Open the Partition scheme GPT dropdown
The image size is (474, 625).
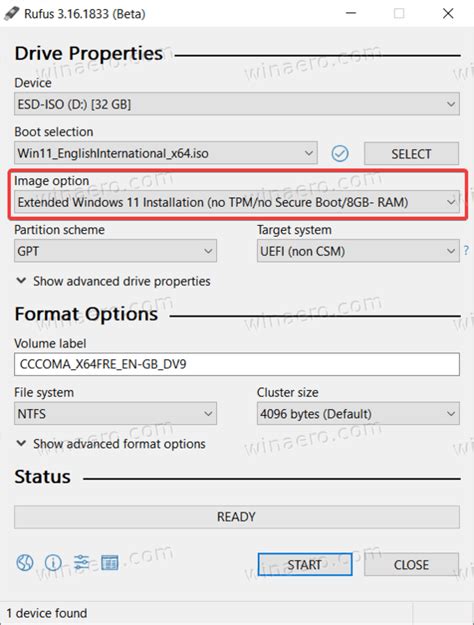[116, 251]
